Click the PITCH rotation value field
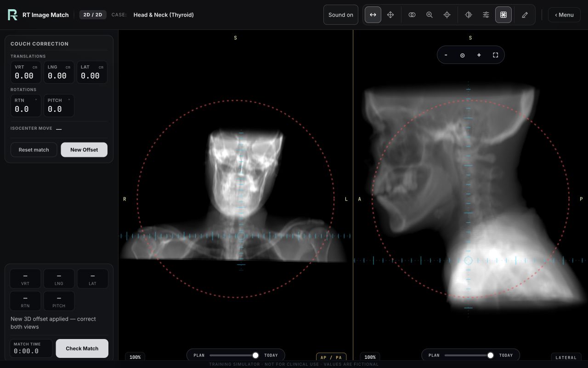 pos(59,105)
